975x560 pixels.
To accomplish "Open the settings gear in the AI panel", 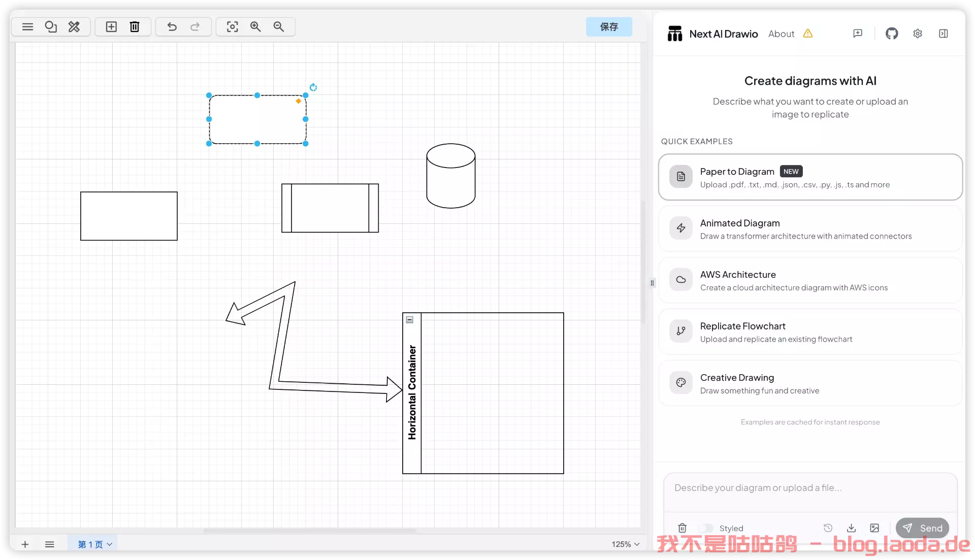I will (x=918, y=34).
